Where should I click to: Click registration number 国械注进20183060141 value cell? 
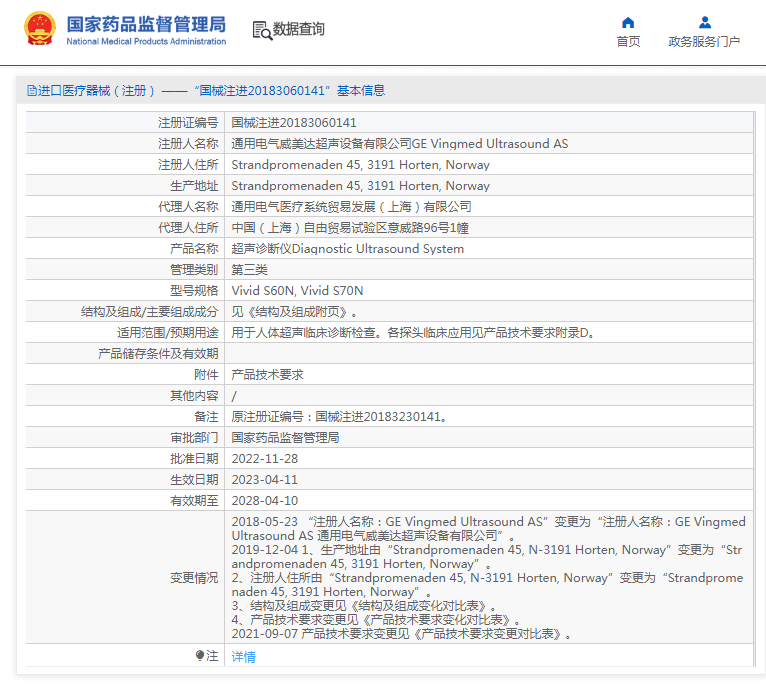pos(294,123)
